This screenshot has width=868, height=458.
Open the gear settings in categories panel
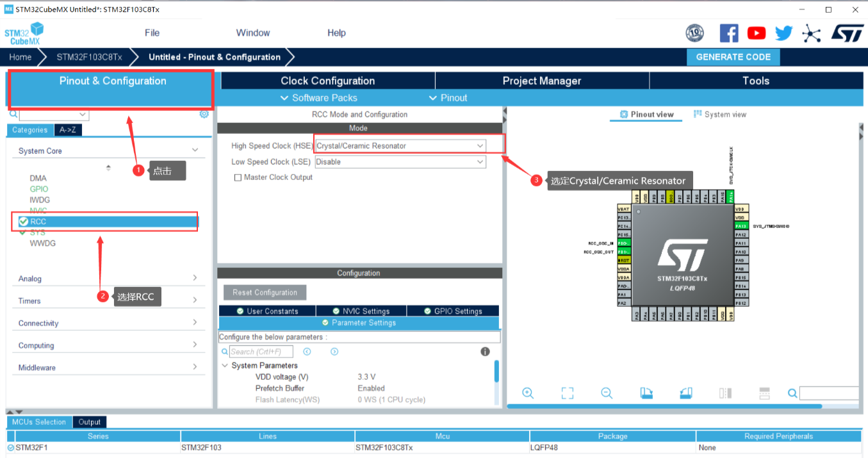click(204, 114)
